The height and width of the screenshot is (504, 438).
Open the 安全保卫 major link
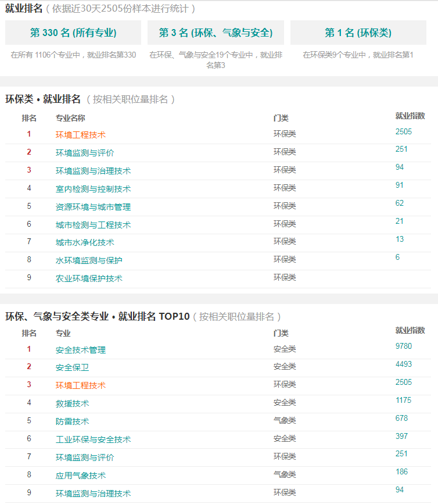[72, 367]
